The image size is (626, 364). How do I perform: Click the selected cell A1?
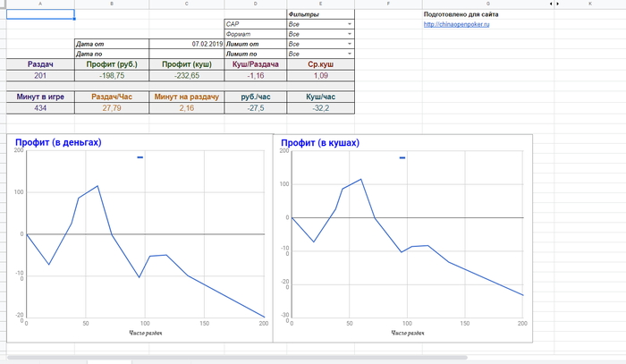pos(40,14)
